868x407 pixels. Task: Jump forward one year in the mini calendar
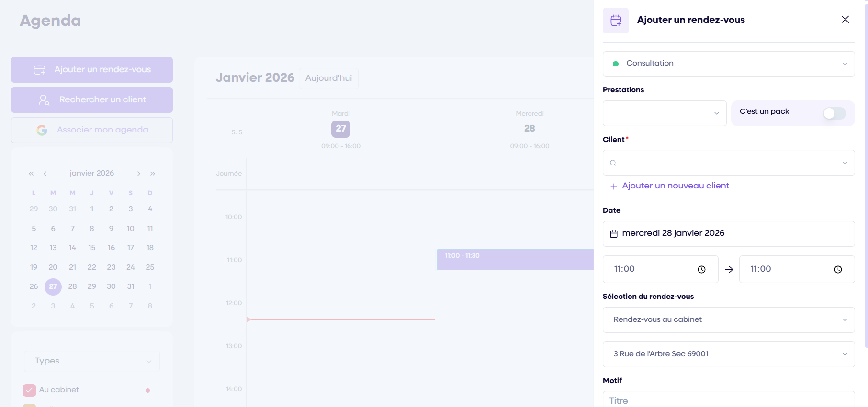[153, 174]
